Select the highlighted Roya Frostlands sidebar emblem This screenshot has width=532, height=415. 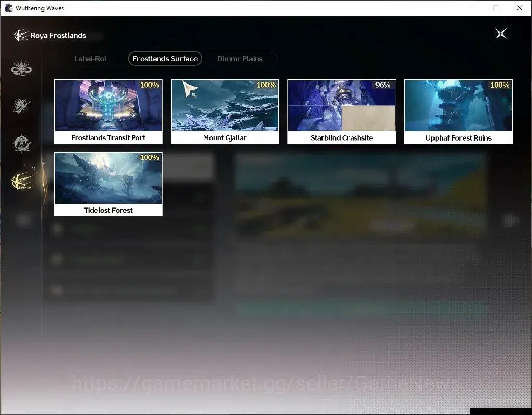22,181
